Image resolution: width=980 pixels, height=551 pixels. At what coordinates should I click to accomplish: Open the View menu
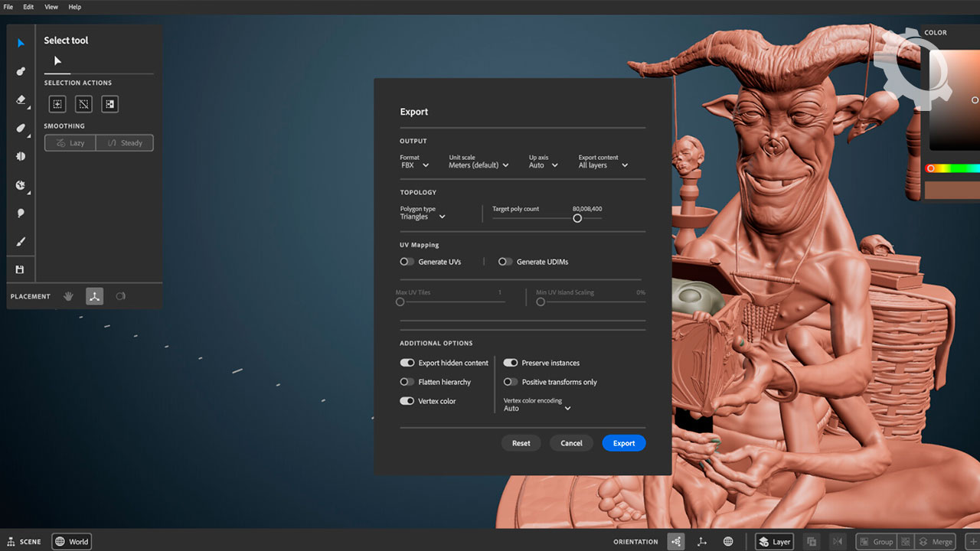click(x=51, y=7)
